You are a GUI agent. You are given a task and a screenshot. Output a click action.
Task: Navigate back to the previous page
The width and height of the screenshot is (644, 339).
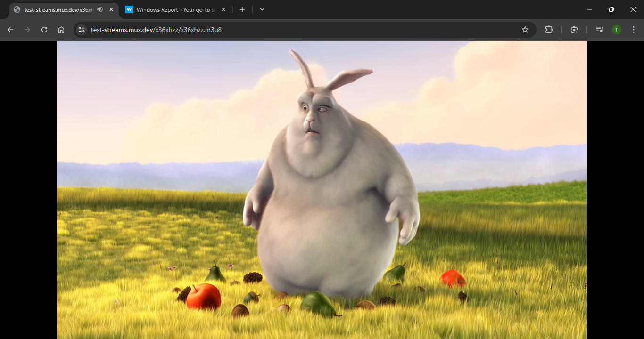[10, 29]
